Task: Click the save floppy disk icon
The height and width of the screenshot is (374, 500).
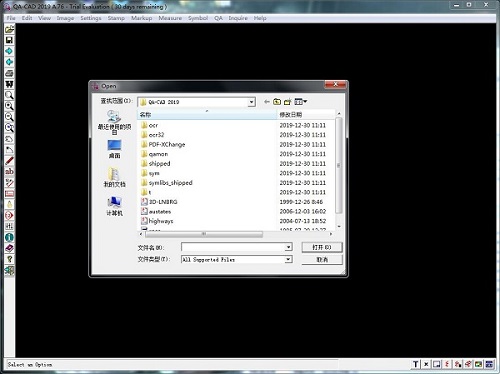Action: [9, 40]
